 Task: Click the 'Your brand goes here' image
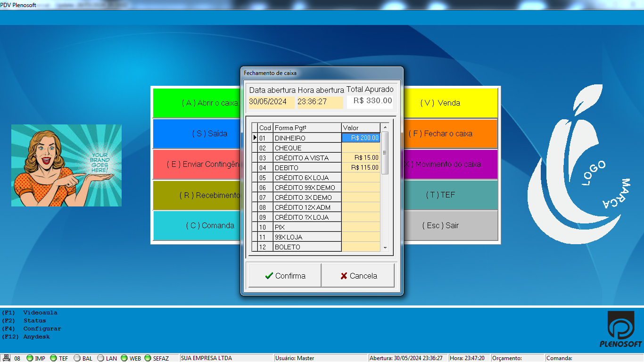66,165
